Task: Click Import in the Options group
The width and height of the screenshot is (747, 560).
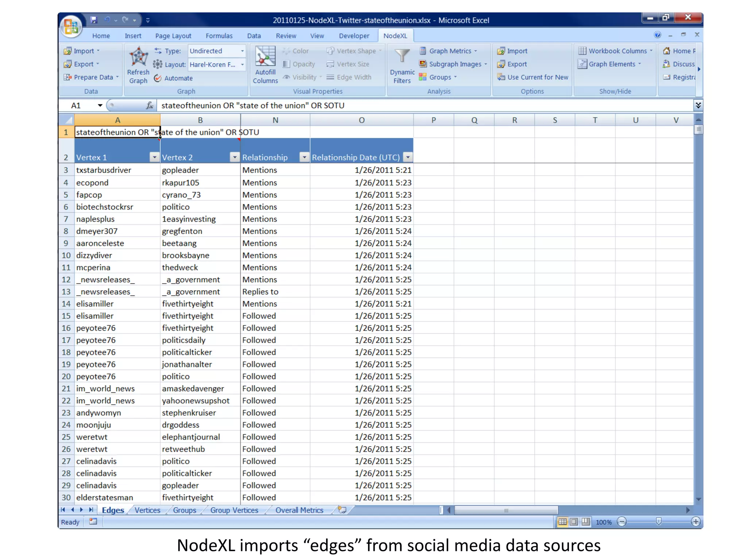Action: click(x=512, y=51)
